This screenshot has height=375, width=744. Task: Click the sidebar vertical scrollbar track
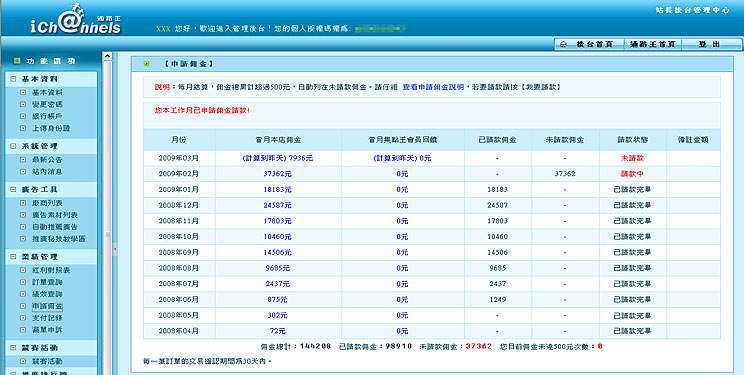point(107,218)
